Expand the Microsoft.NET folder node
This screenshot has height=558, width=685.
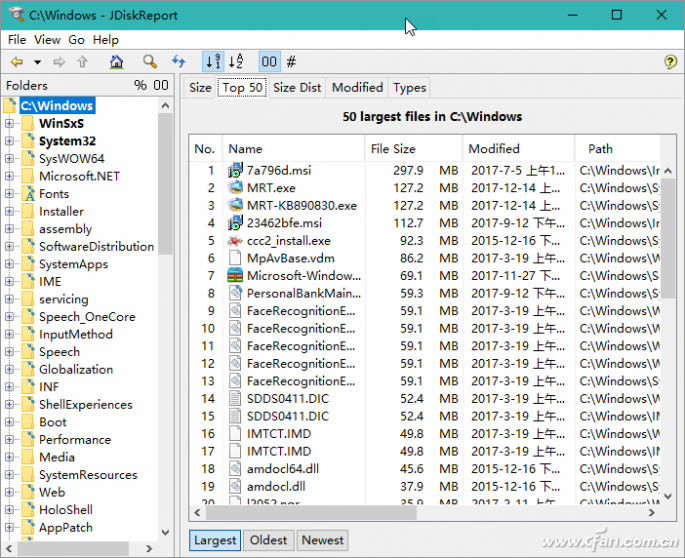click(9, 176)
